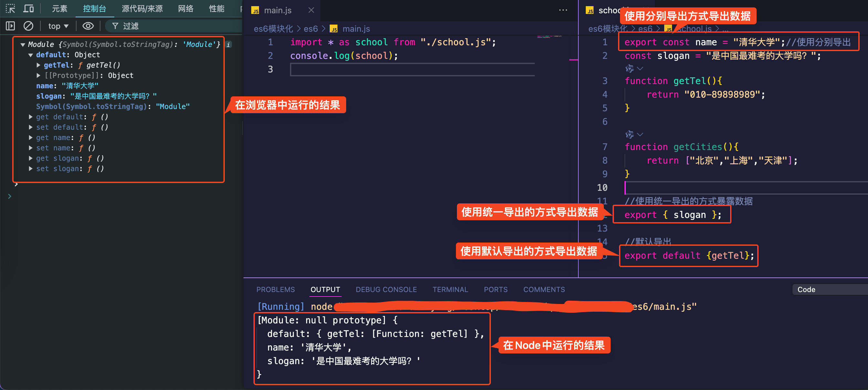Click the inspect element picker icon
868x390 pixels.
pyautogui.click(x=10, y=8)
